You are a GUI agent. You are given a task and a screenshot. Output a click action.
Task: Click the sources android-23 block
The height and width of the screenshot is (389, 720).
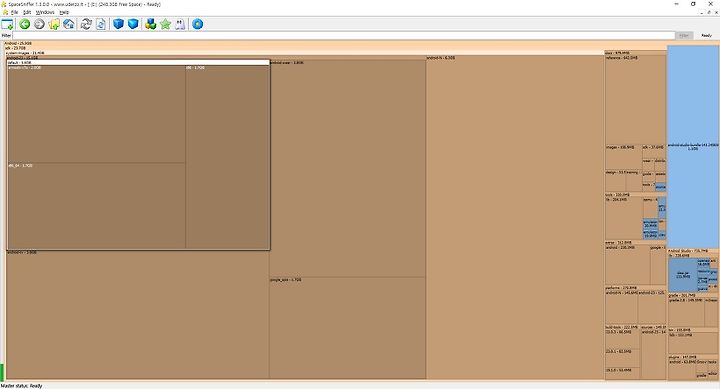[653, 354]
